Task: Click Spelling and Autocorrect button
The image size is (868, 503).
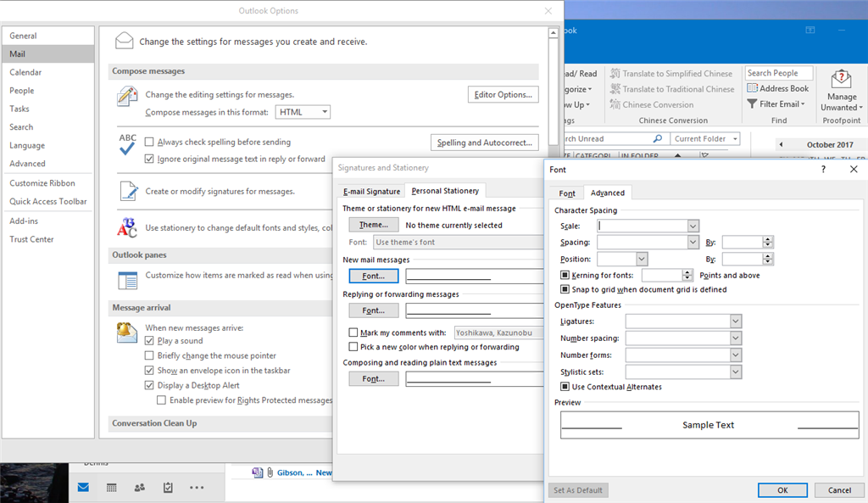Action: [484, 143]
